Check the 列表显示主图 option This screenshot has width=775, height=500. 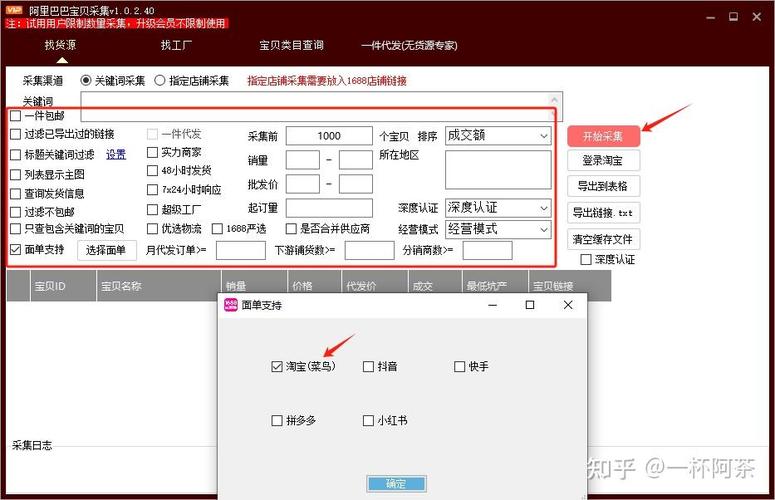coord(16,174)
